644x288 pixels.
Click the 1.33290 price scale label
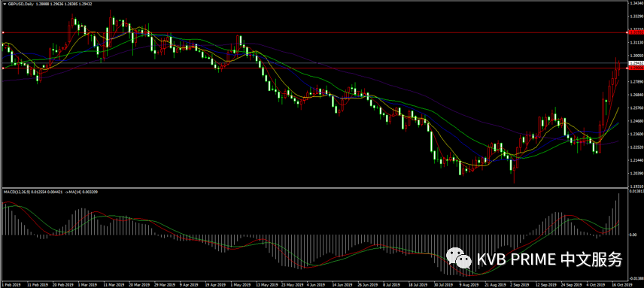pos(636,17)
